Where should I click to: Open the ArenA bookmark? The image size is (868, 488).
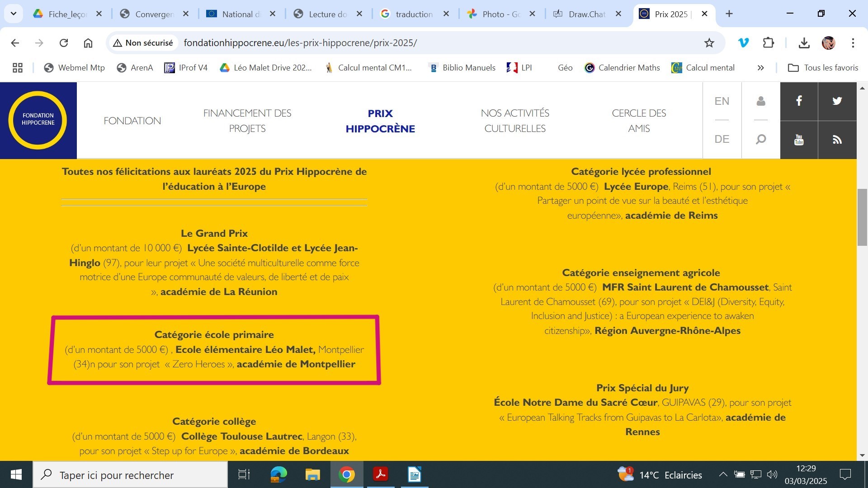(135, 68)
